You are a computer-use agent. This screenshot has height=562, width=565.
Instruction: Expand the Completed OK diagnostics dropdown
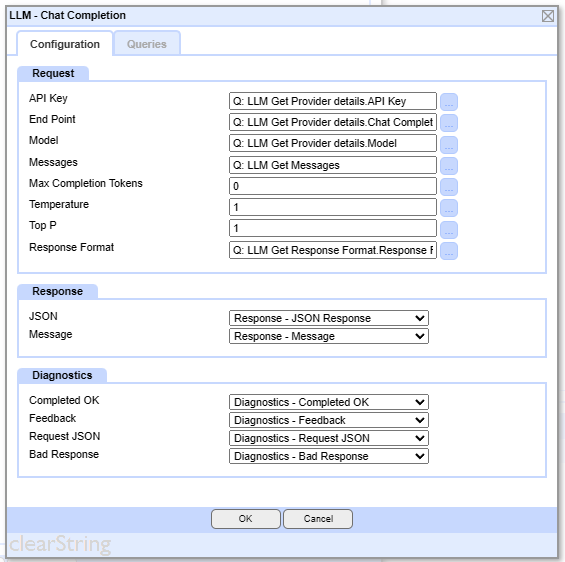tap(329, 402)
